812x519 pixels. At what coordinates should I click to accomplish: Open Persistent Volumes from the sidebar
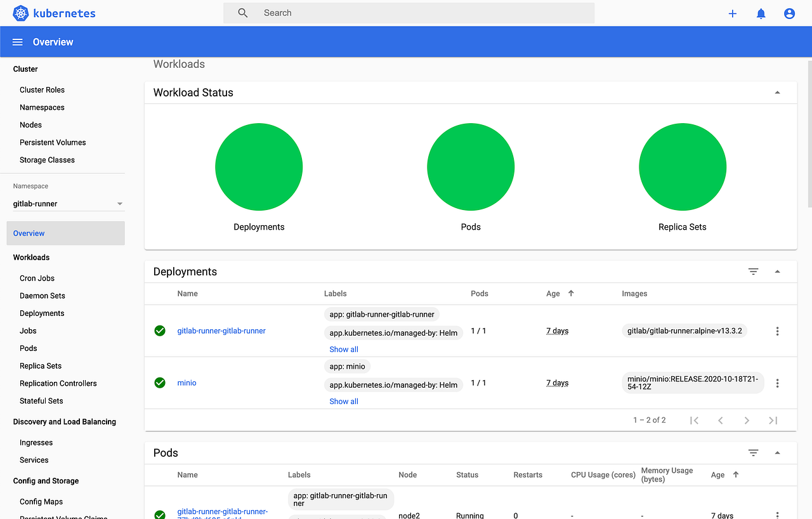[53, 142]
